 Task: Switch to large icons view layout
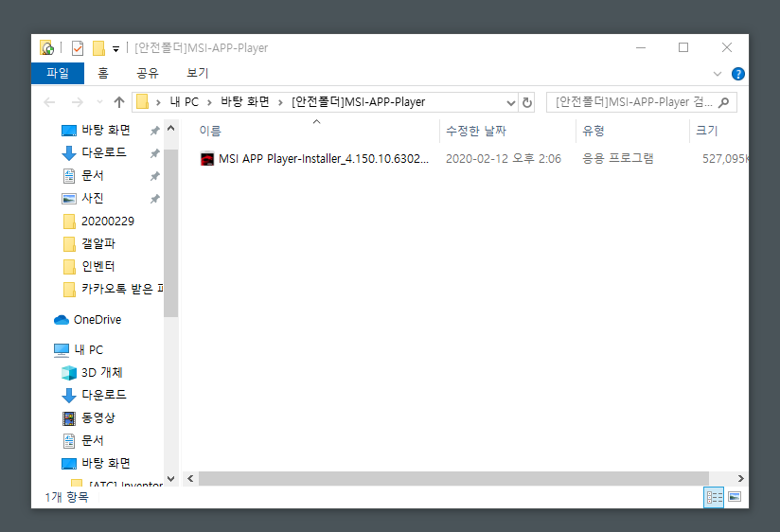pyautogui.click(x=735, y=497)
